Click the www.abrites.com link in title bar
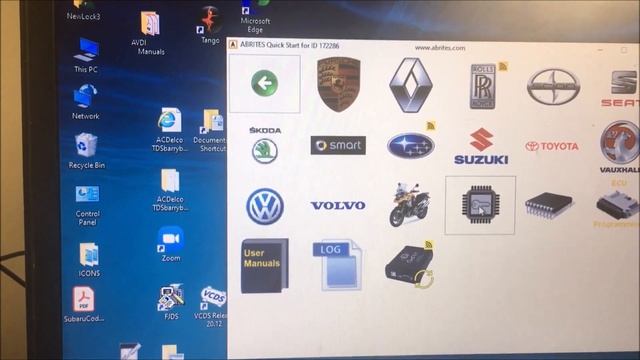The image size is (640, 360). (x=440, y=48)
